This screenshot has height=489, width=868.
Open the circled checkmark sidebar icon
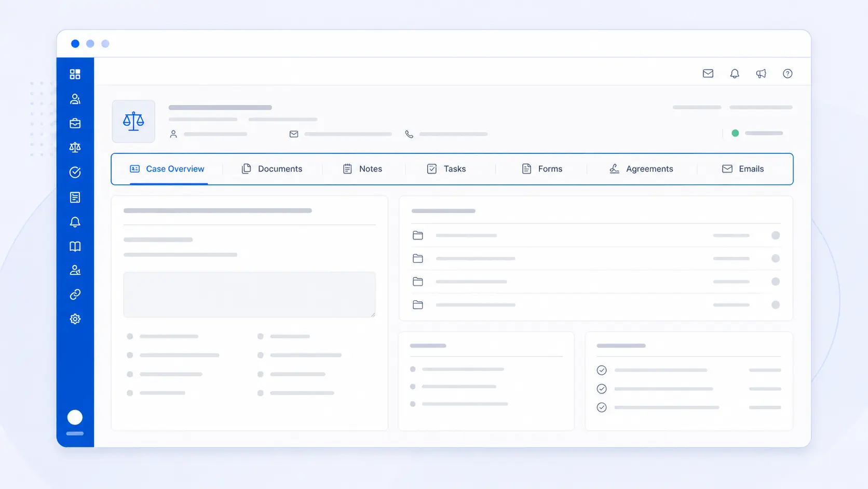click(x=75, y=173)
